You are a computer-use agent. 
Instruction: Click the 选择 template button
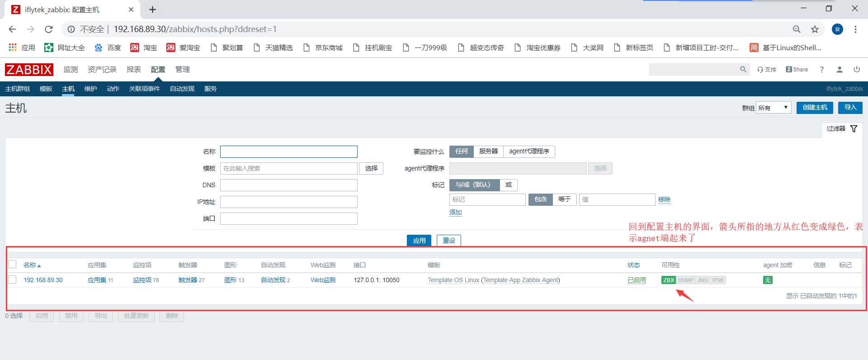tap(372, 168)
